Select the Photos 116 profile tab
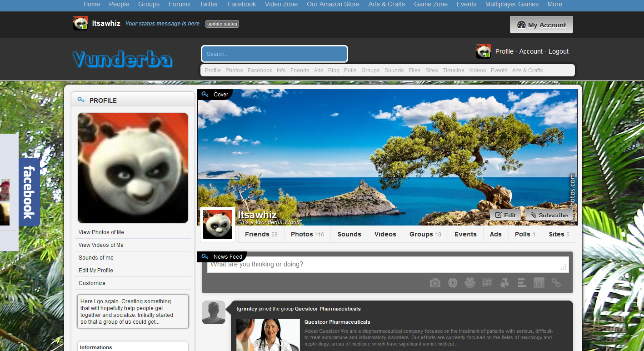Viewport: 644px width, 351px height. tap(307, 234)
